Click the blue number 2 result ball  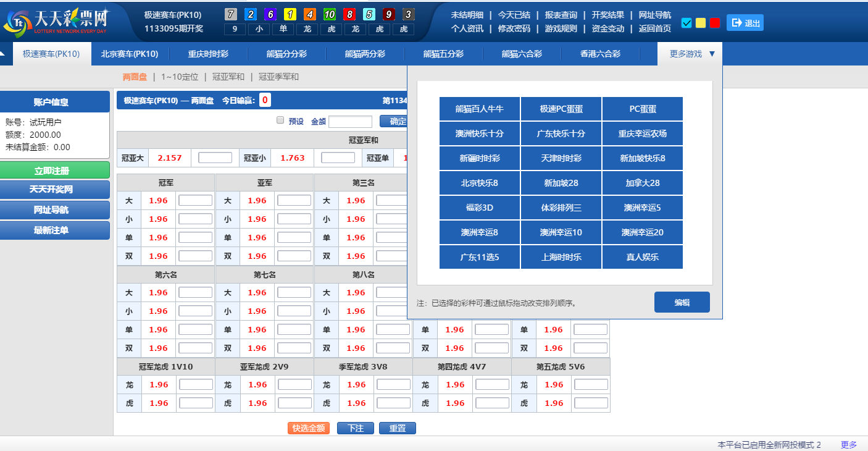click(251, 14)
